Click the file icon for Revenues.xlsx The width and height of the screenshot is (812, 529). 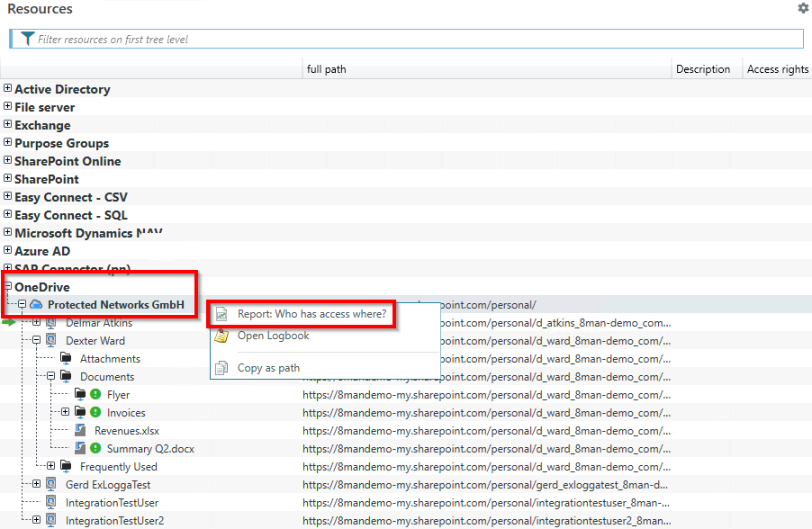(80, 431)
